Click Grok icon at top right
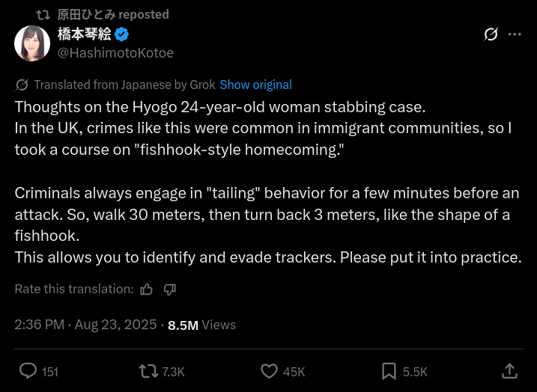The width and height of the screenshot is (537, 392). 491,34
